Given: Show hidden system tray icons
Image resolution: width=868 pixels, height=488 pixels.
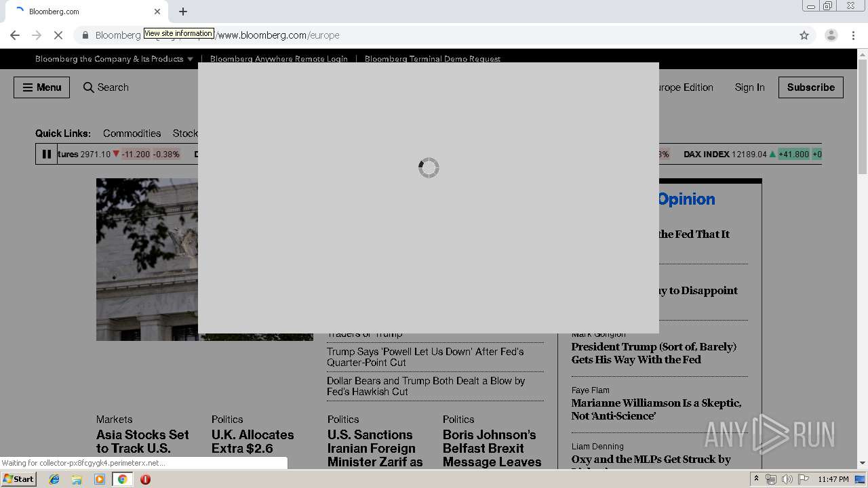Looking at the screenshot, I should [756, 479].
